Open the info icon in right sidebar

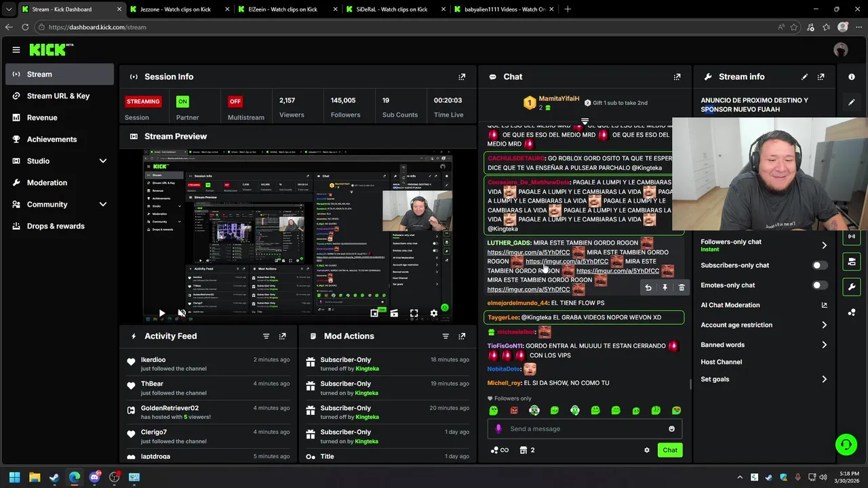pos(852,77)
